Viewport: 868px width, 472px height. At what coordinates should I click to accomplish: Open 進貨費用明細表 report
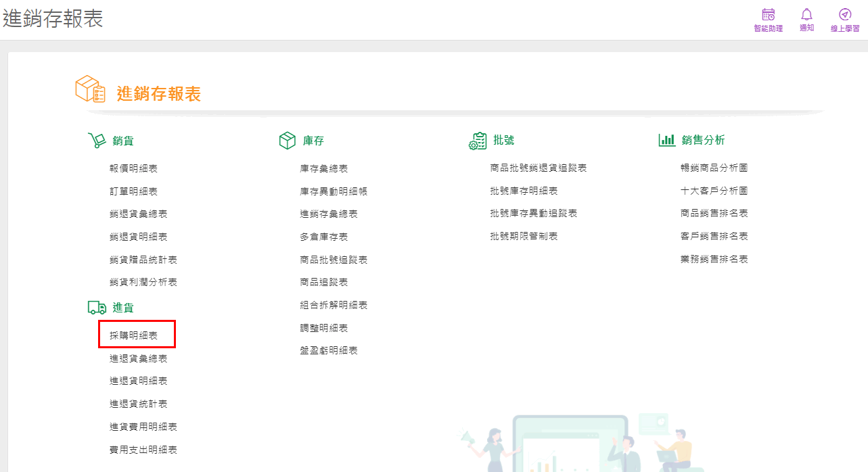tap(143, 427)
